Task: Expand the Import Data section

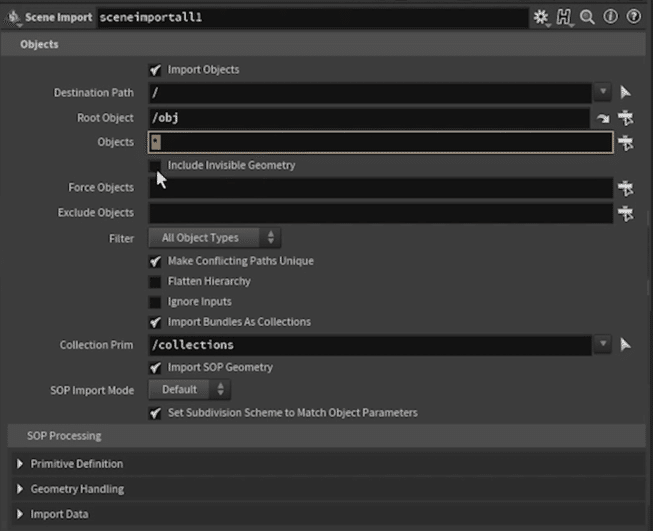Action: pos(20,514)
